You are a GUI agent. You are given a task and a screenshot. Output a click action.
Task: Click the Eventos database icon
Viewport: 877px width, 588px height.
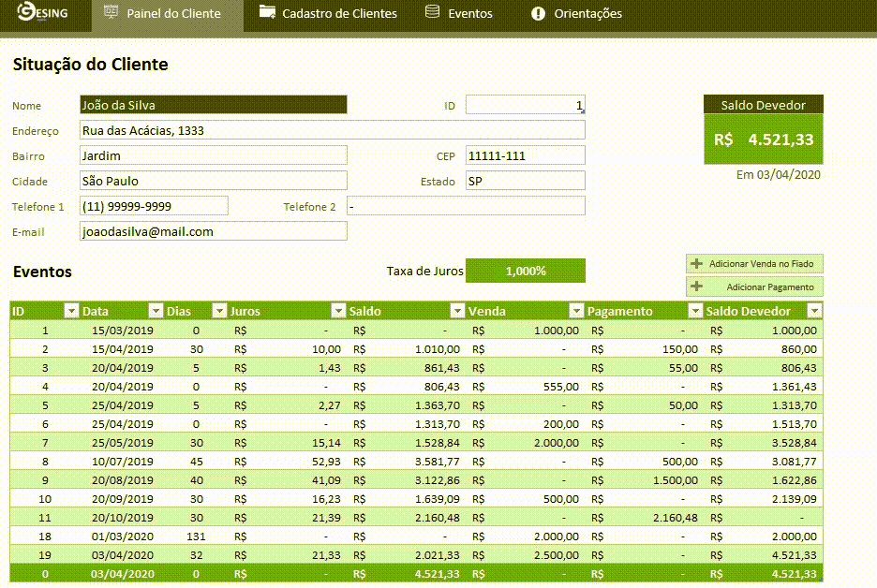click(x=432, y=12)
